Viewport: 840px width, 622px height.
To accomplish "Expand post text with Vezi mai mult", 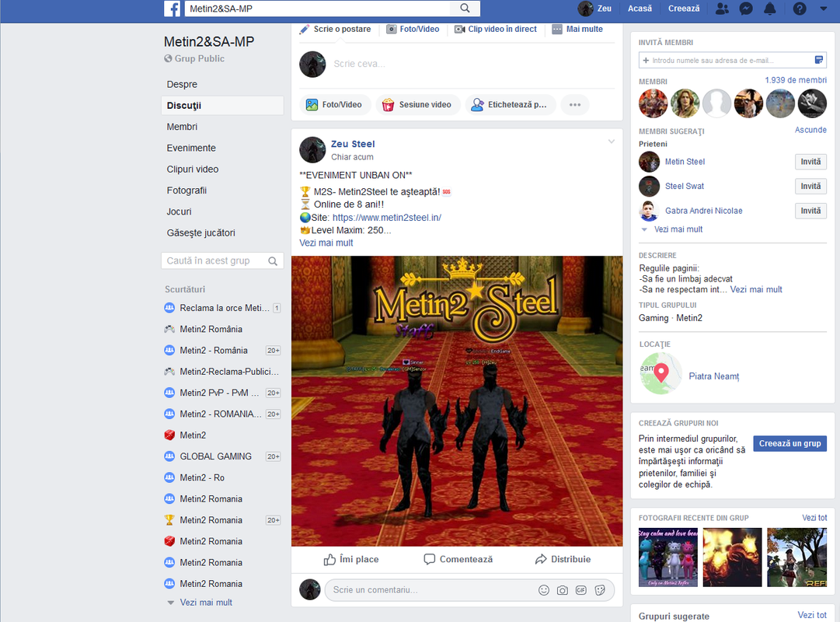I will click(326, 243).
